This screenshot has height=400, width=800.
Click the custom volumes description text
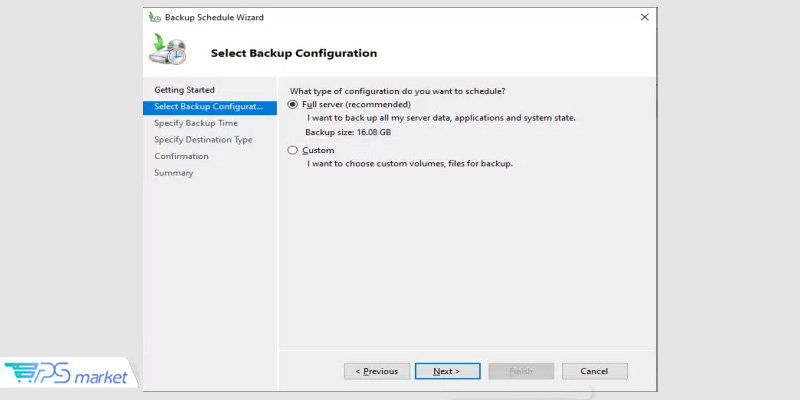[x=409, y=163]
